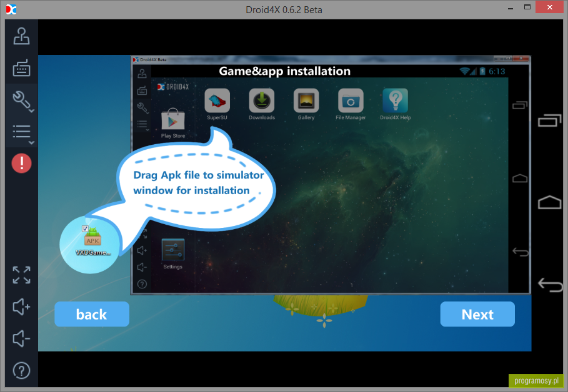This screenshot has height=392, width=568.
Task: Maximize the Droid4X window
Action: [x=527, y=7]
